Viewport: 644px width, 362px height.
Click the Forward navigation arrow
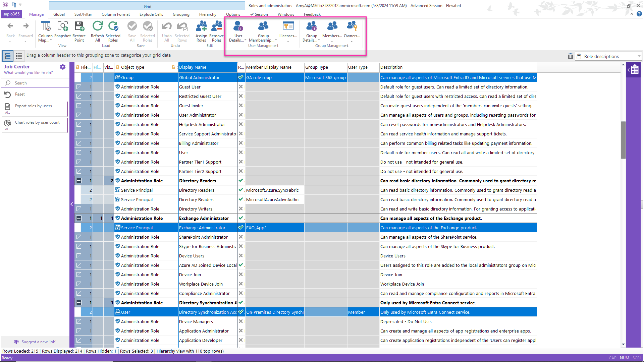pyautogui.click(x=26, y=26)
